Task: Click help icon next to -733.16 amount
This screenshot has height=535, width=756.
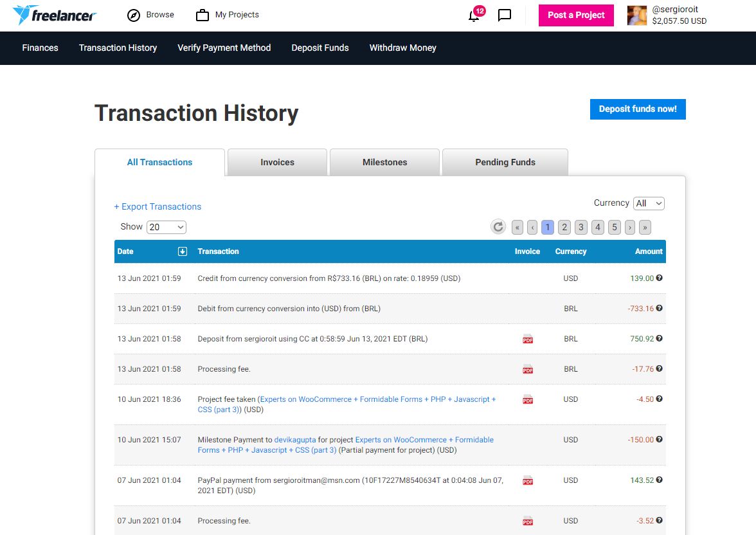Action: coord(659,308)
